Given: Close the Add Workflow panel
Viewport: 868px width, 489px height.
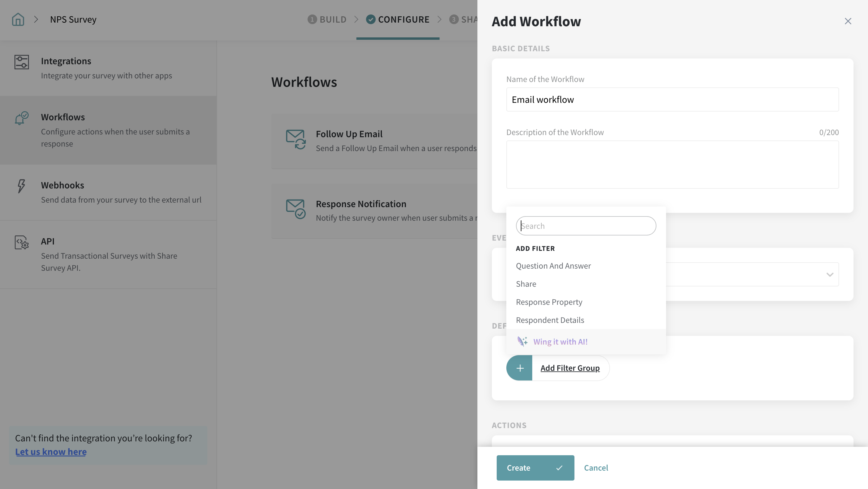Looking at the screenshot, I should click(x=848, y=21).
